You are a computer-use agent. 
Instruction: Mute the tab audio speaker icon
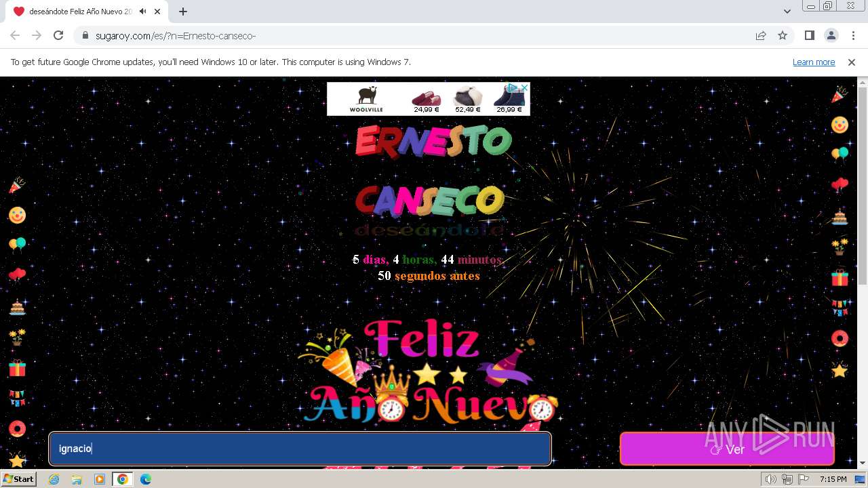click(x=142, y=12)
